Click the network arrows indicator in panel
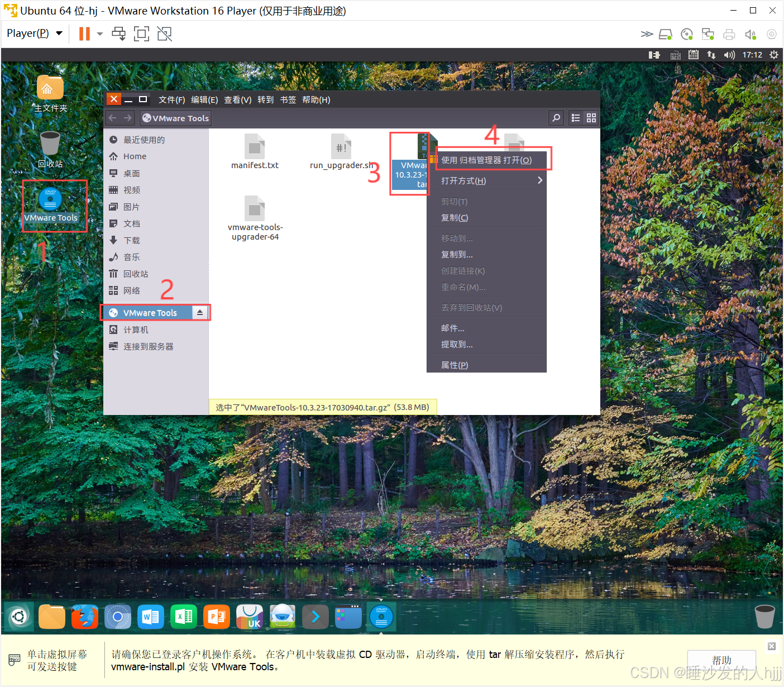Screen dimensions: 784x687 [x=711, y=55]
